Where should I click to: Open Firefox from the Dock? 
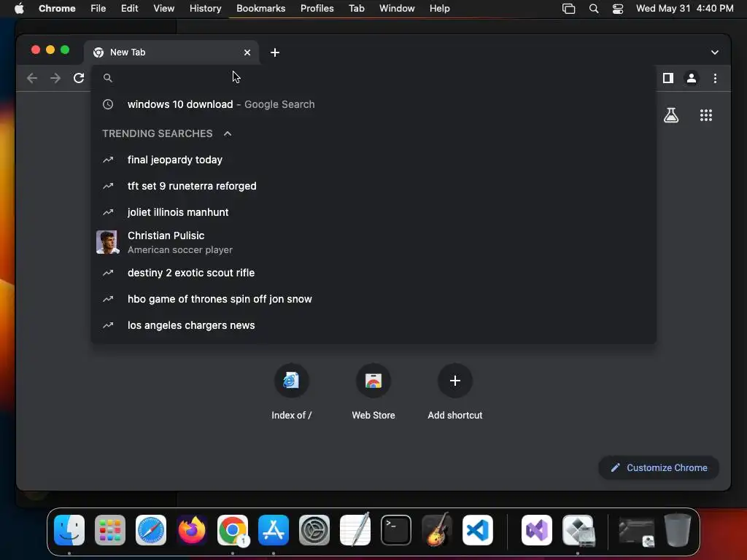point(192,530)
